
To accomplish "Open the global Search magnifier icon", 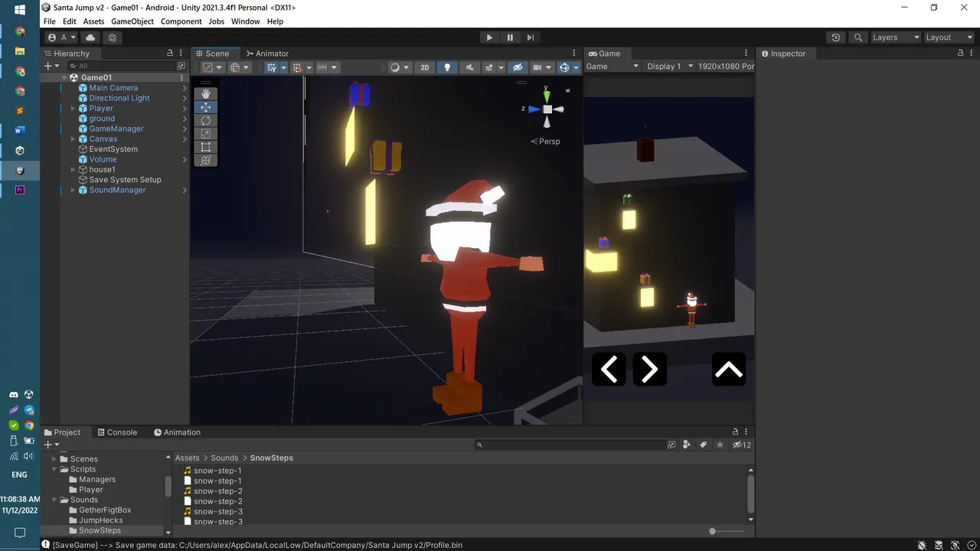I will coord(858,37).
